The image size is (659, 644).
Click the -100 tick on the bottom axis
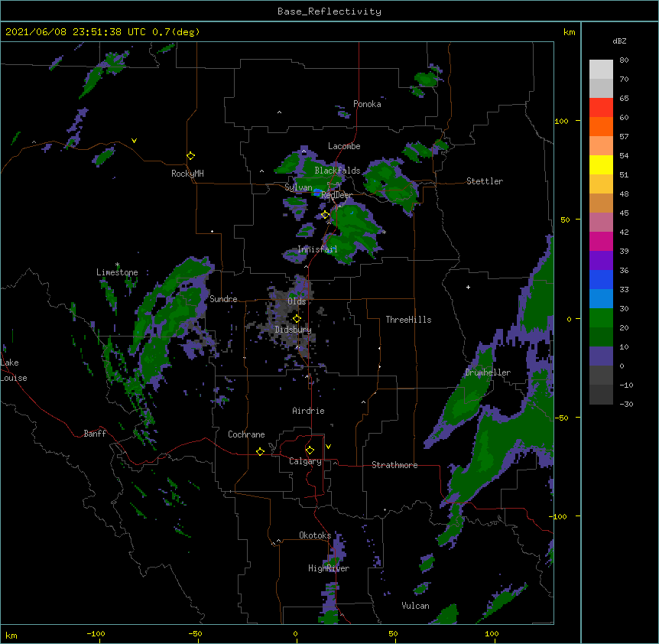point(96,634)
